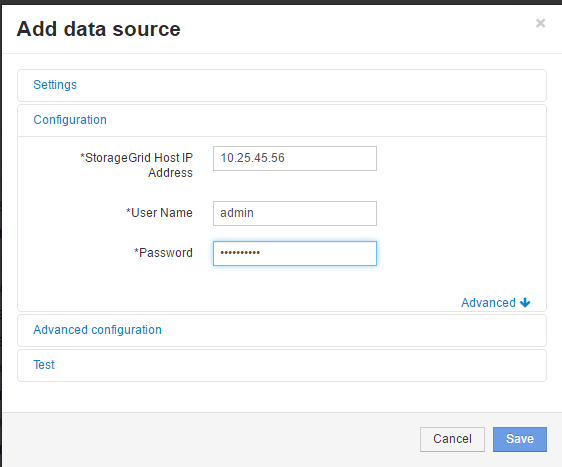Click the masked password dots

pos(240,253)
